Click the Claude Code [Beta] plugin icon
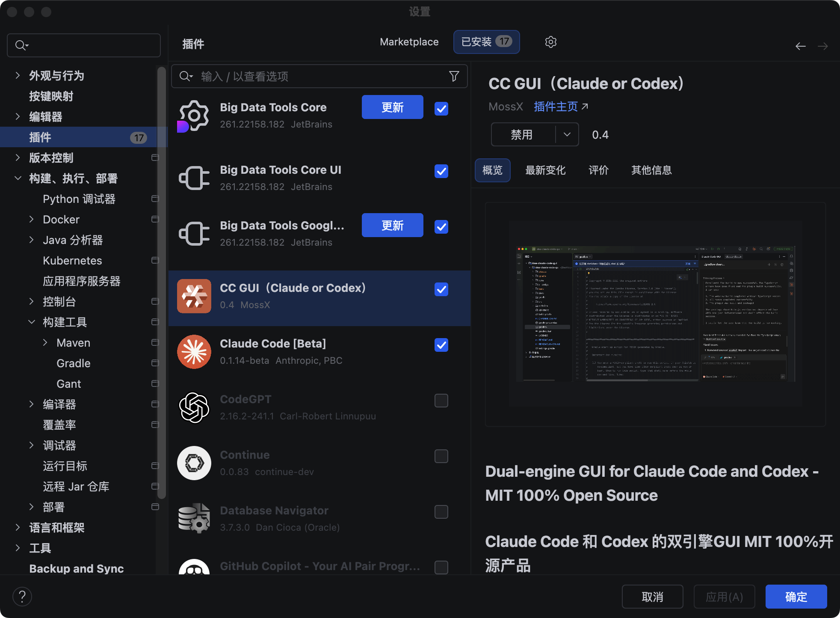Viewport: 840px width, 618px height. [194, 352]
